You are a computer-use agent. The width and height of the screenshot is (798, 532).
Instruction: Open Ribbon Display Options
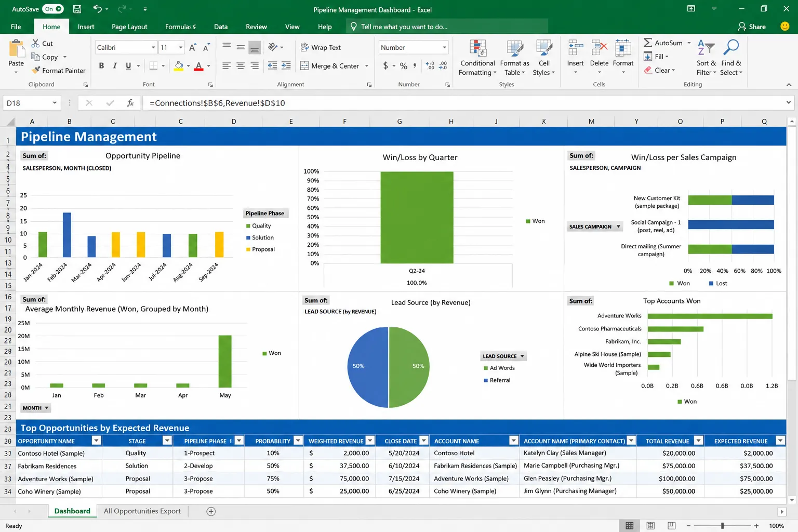coord(691,9)
